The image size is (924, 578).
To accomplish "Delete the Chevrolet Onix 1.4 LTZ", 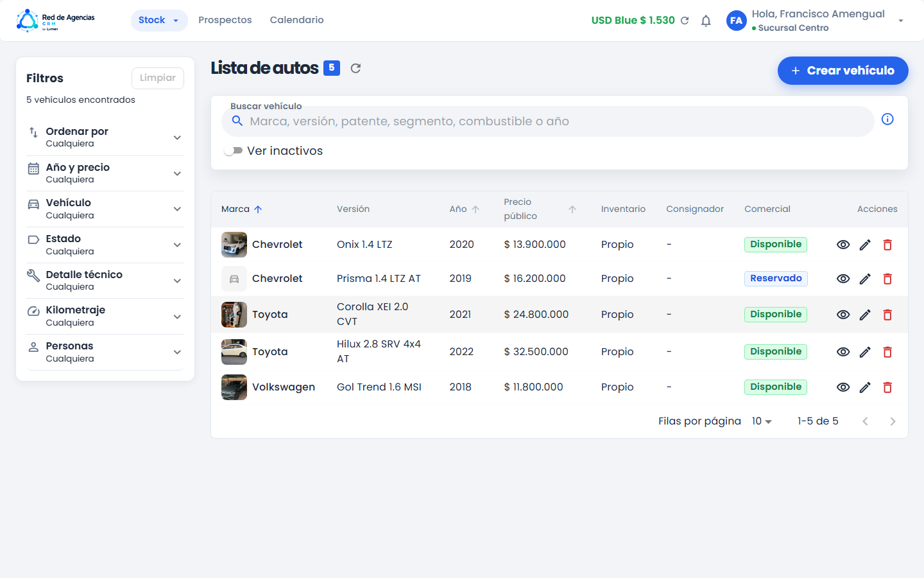I will click(887, 245).
